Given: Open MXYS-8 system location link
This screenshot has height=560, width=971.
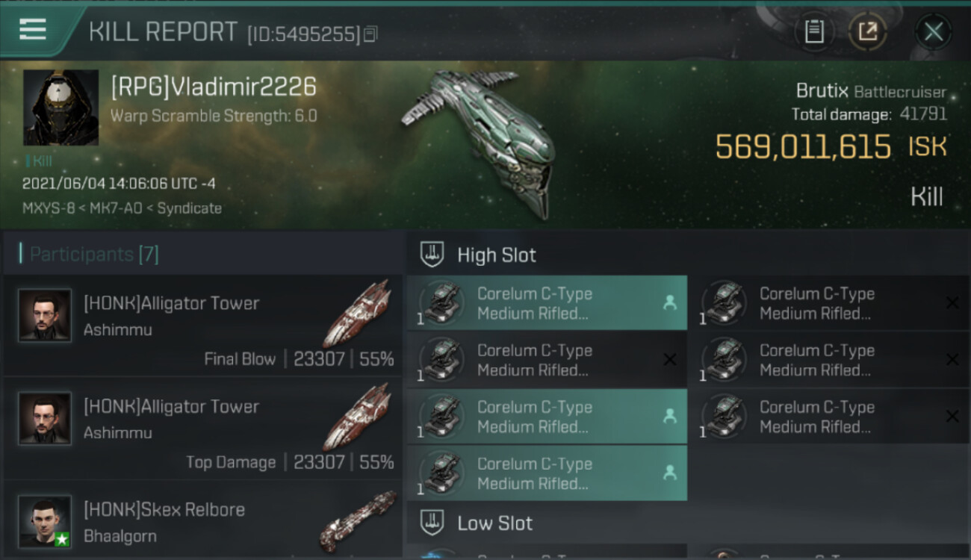Looking at the screenshot, I should point(49,208).
